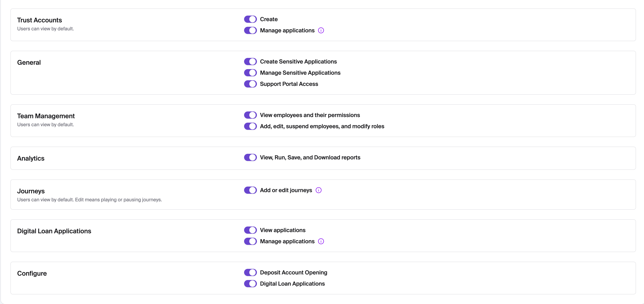This screenshot has width=644, height=304.
Task: Click info icon beside Trust Accounts Manage applications
Action: pos(321,31)
